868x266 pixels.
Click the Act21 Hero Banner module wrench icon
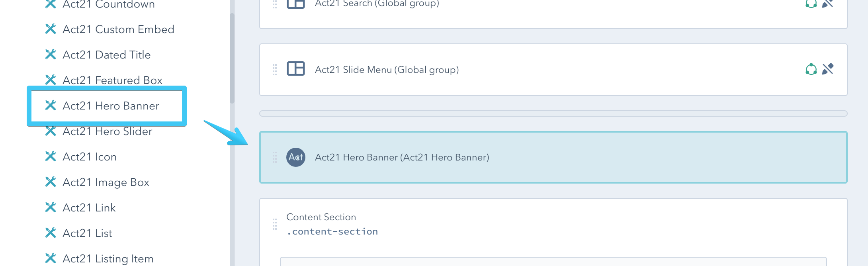coord(51,106)
